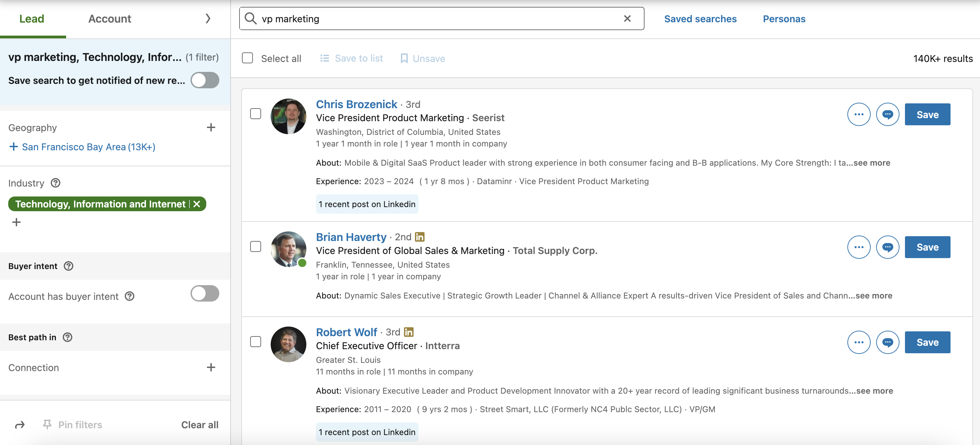The image size is (980, 445).
Task: View Chris Brozenick's recent post on LinkedIn
Action: pos(367,204)
